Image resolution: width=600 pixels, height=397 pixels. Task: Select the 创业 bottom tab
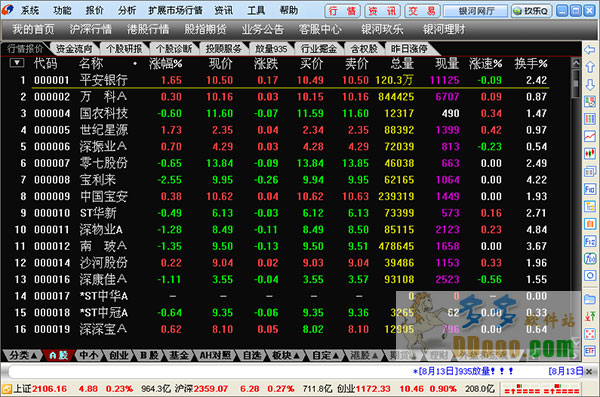[x=119, y=356]
